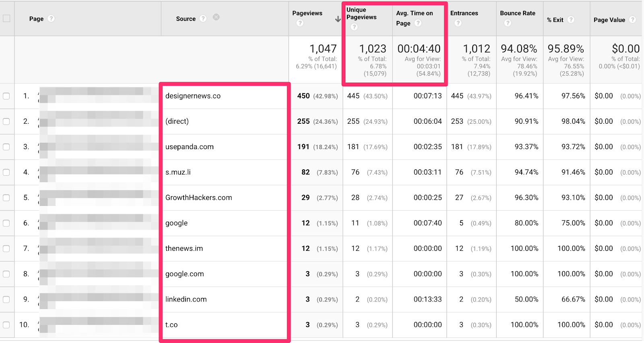Open the linkedin.com source link
This screenshot has height=343, width=644.
(x=186, y=299)
